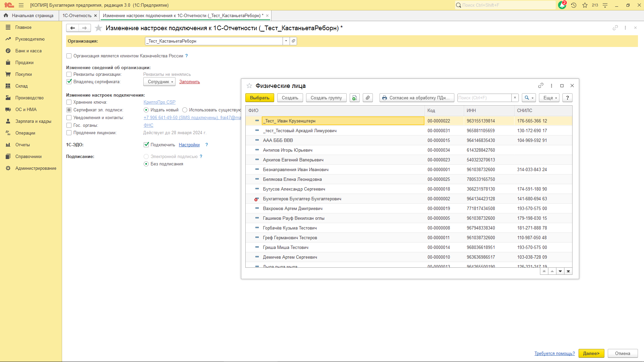
Task: Enable Хранение ключа checkbox
Action: point(69,102)
